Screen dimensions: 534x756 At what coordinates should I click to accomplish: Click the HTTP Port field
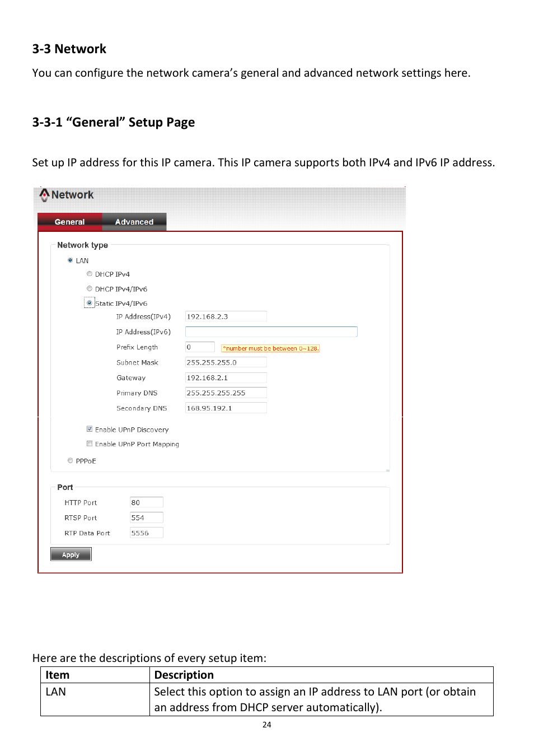[147, 502]
